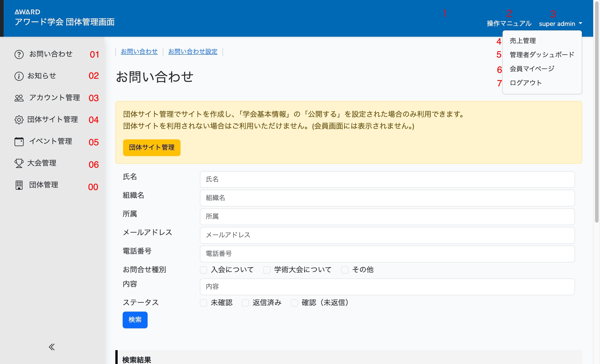The image size is (600, 364).
Task: Collapse sidebar with double chevron icon
Action: 52,347
